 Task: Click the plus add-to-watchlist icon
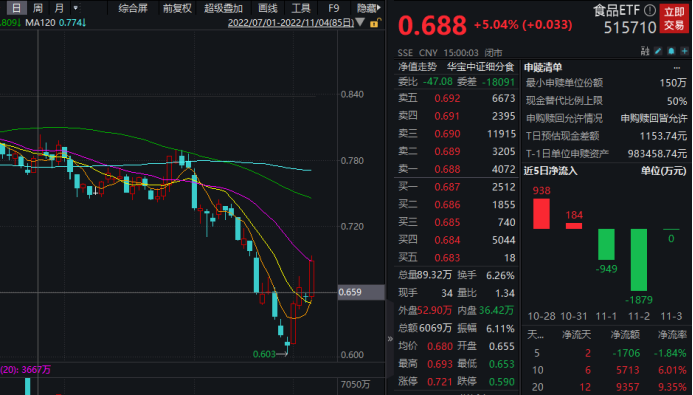tap(684, 51)
